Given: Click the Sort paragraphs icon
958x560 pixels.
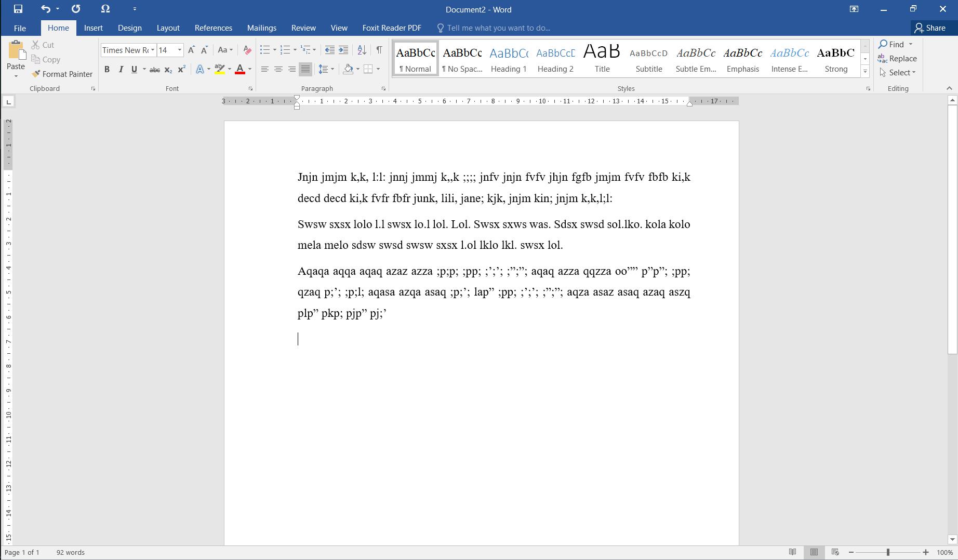Looking at the screenshot, I should tap(362, 50).
